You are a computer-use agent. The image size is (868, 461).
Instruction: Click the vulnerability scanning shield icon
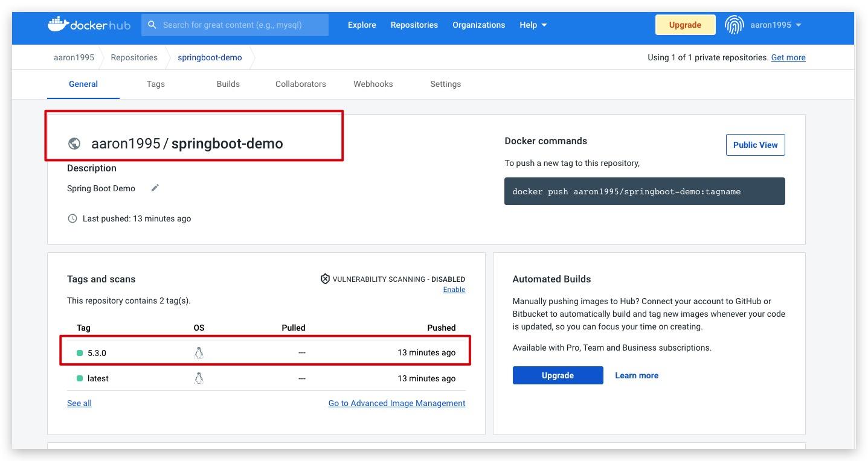(x=325, y=279)
